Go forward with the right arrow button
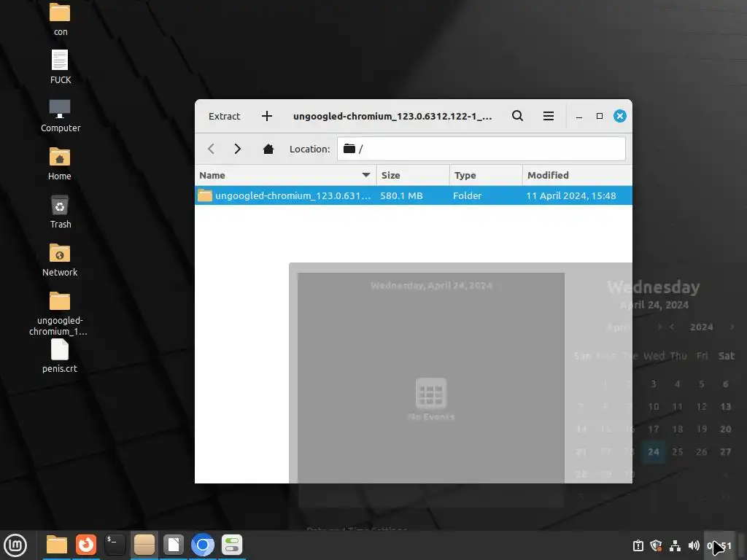The height and width of the screenshot is (560, 747). coord(237,149)
